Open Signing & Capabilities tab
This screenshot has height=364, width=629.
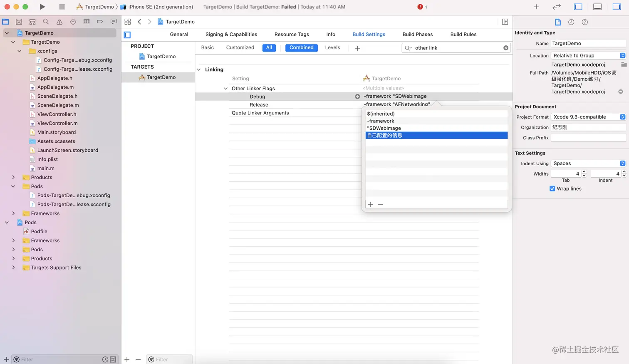click(231, 35)
